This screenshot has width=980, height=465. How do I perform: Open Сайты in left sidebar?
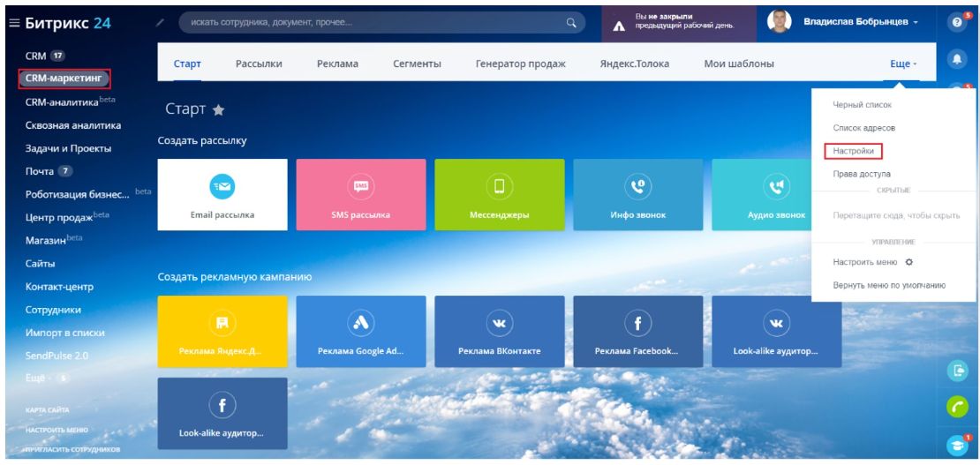(40, 263)
